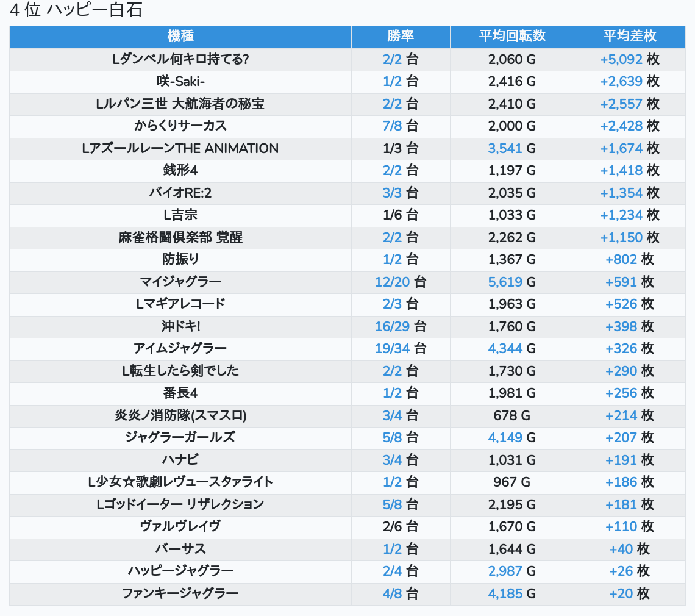The height and width of the screenshot is (616, 695).
Task: Select L転生したら剣でした machine name
Action: tap(180, 371)
